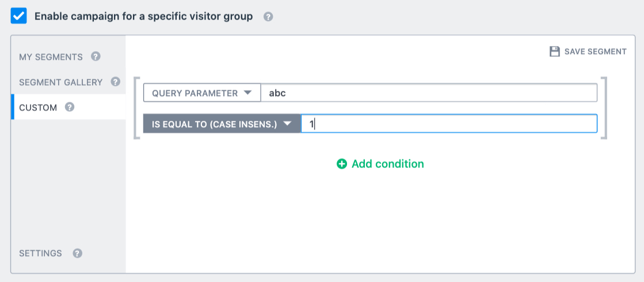The height and width of the screenshot is (282, 644).
Task: Click help icon beside Enable campaign label
Action: coord(268,17)
